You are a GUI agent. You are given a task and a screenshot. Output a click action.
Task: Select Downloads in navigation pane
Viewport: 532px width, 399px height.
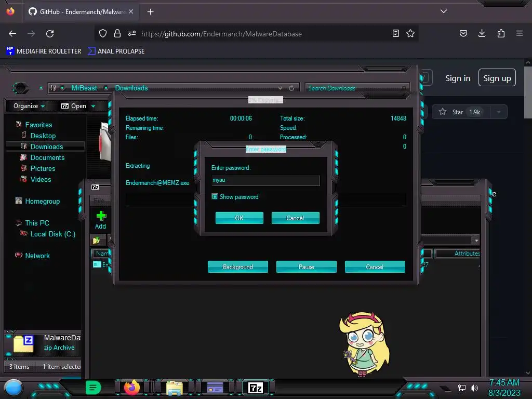click(x=46, y=147)
